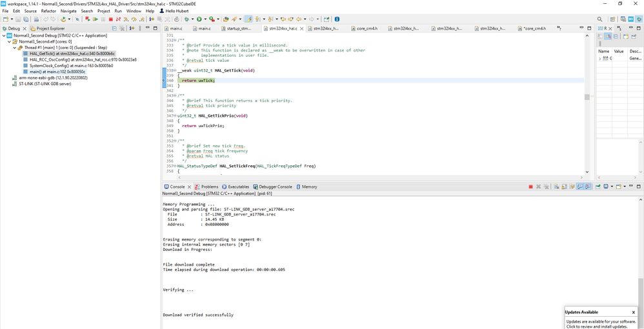Image resolution: width=644 pixels, height=329 pixels.
Task: Select the Debug perspective bug icon
Action: [x=639, y=19]
